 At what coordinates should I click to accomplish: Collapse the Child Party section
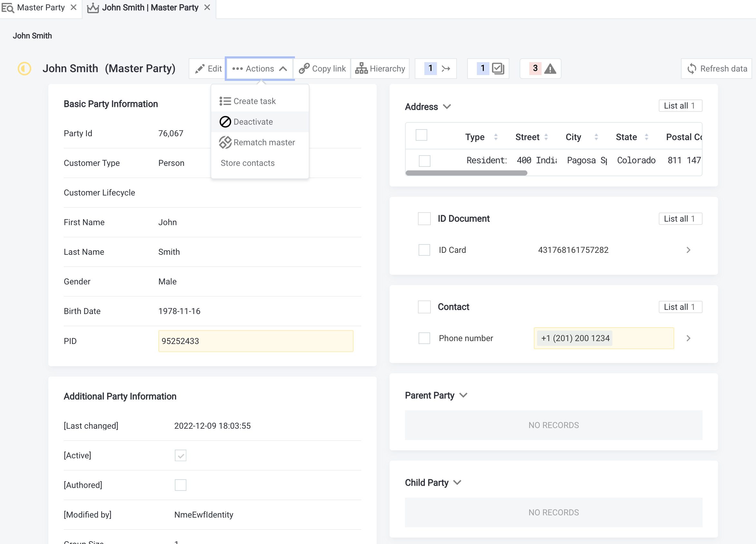tap(457, 482)
